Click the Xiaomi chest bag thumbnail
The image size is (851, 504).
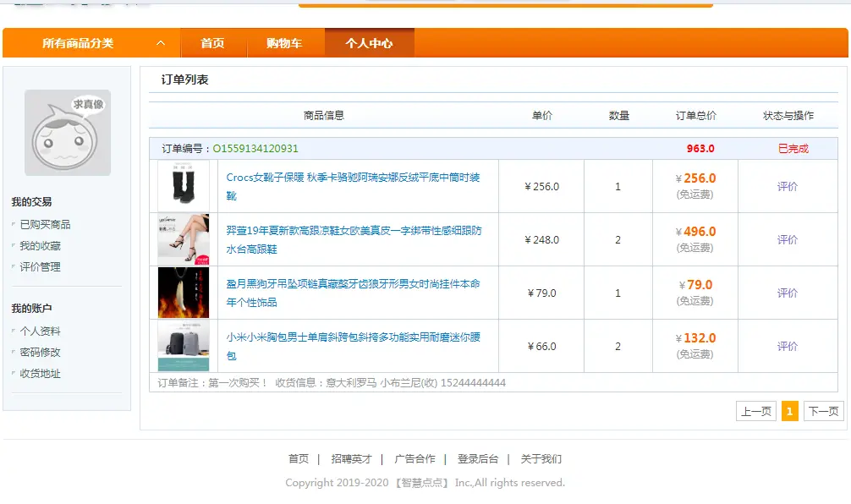tap(184, 346)
